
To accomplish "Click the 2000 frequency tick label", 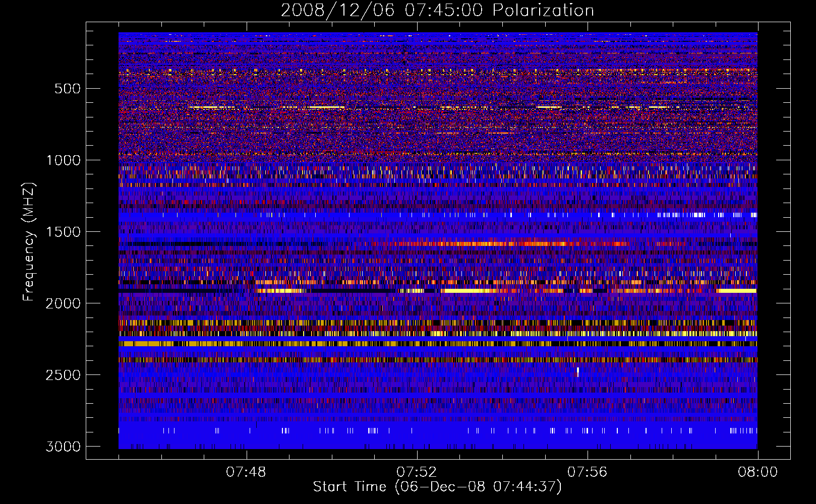I will (x=64, y=303).
